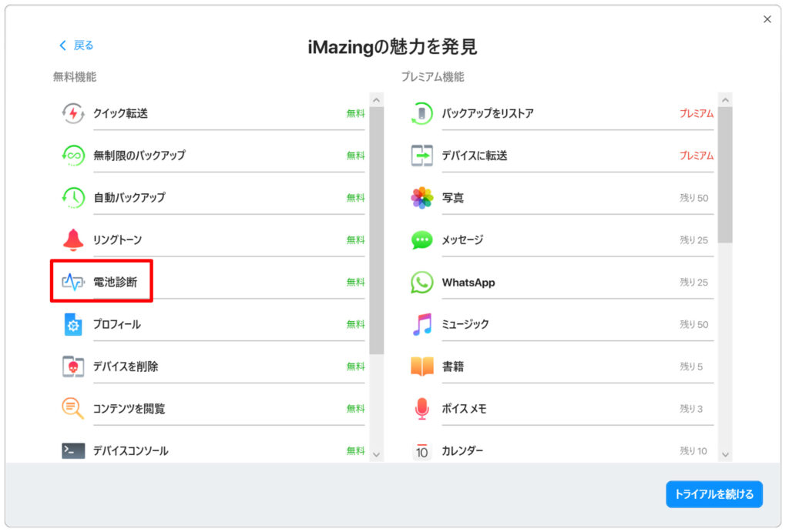Click the browse content (コンテンツを閲覧) magnifier icon

pos(73,408)
